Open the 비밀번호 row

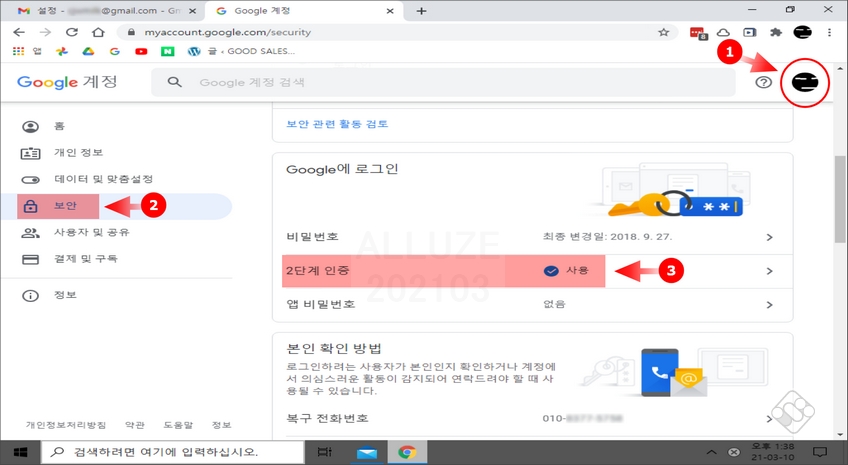[533, 237]
